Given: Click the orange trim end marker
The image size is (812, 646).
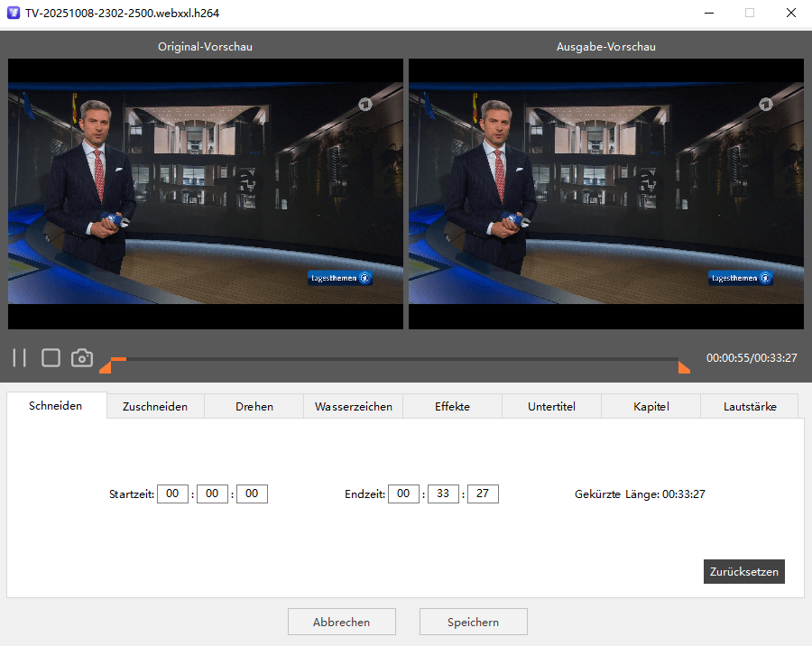Looking at the screenshot, I should tap(684, 366).
